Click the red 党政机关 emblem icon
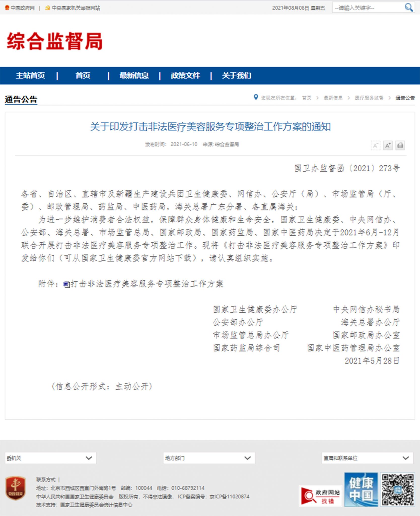The height and width of the screenshot is (516, 420). [16, 488]
